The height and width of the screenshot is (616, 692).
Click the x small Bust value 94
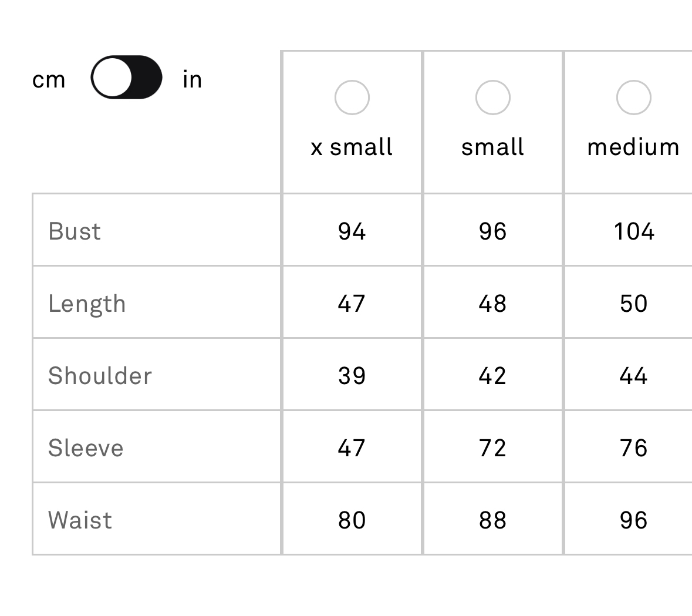tap(352, 231)
